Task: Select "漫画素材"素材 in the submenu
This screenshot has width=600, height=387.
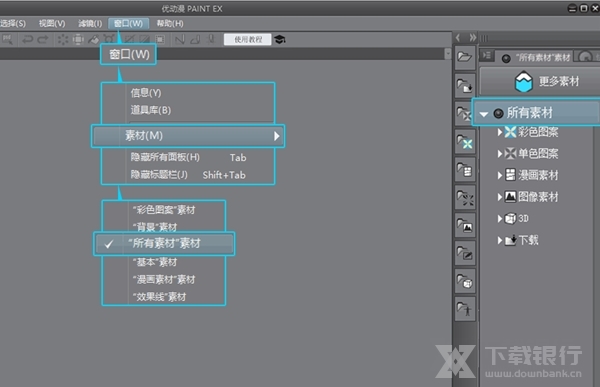Action: pos(164,279)
